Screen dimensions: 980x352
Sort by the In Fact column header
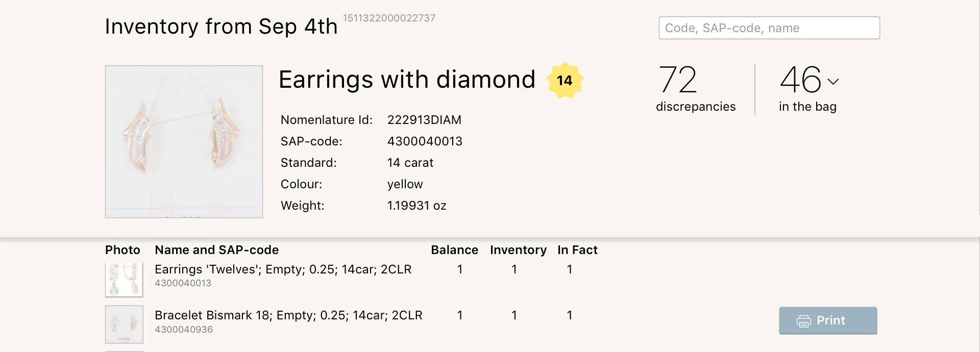[577, 250]
